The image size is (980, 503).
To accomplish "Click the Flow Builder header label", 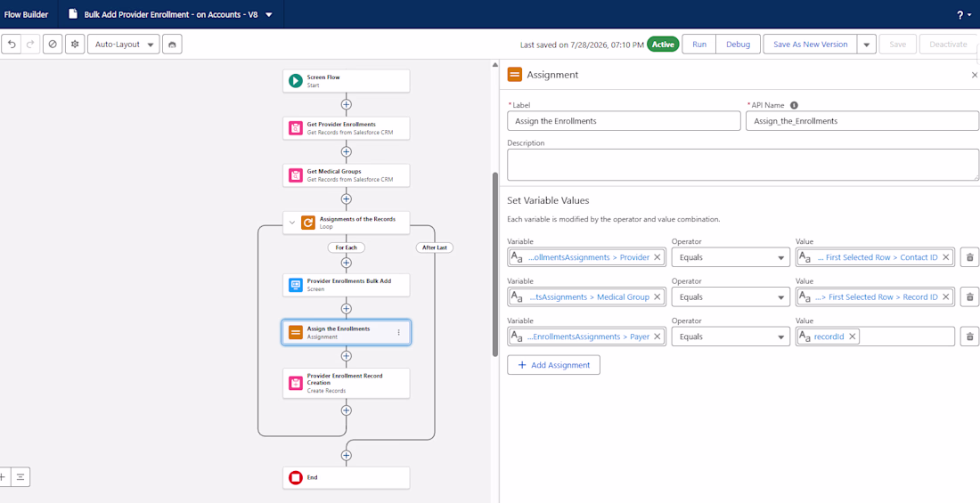I will click(x=26, y=14).
